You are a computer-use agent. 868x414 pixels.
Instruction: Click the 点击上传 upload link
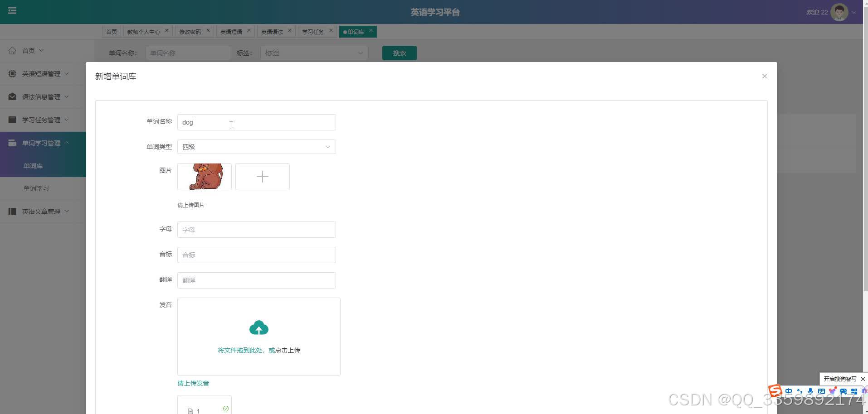(x=288, y=350)
